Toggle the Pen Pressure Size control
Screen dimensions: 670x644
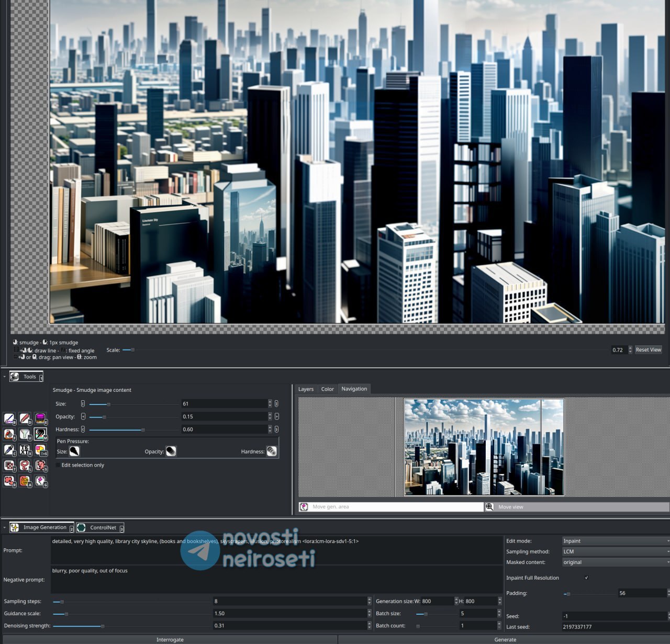coord(74,451)
